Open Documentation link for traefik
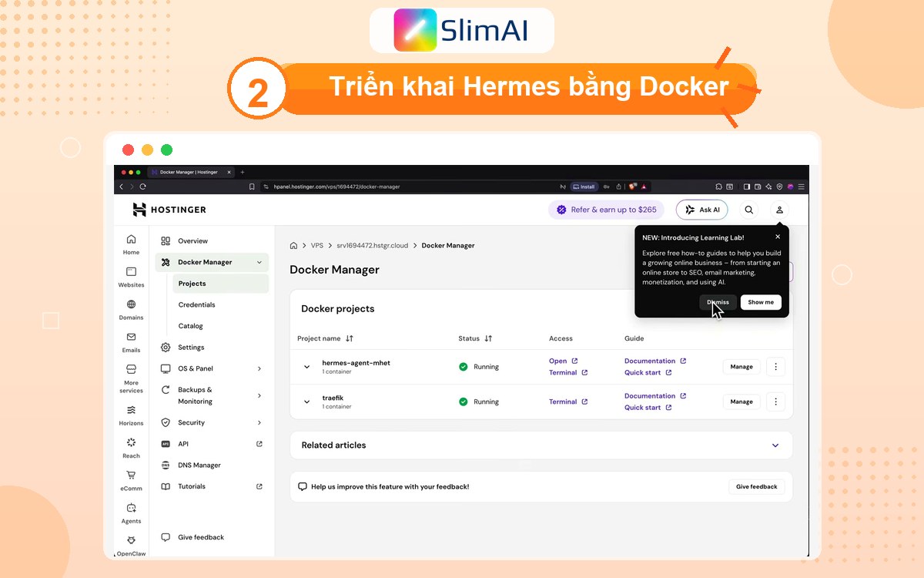Screen dimensions: 924x578 (x=655, y=396)
